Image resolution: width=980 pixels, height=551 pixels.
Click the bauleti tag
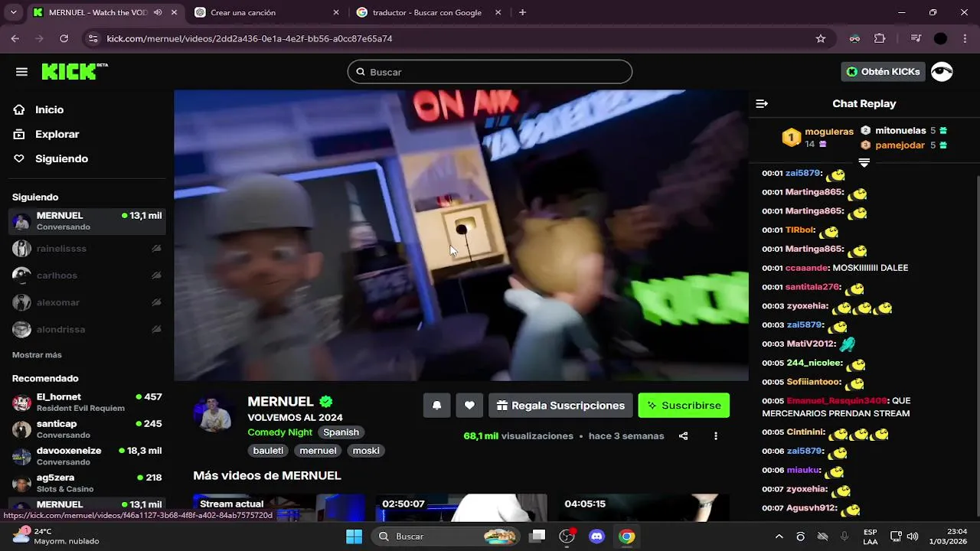pyautogui.click(x=268, y=451)
